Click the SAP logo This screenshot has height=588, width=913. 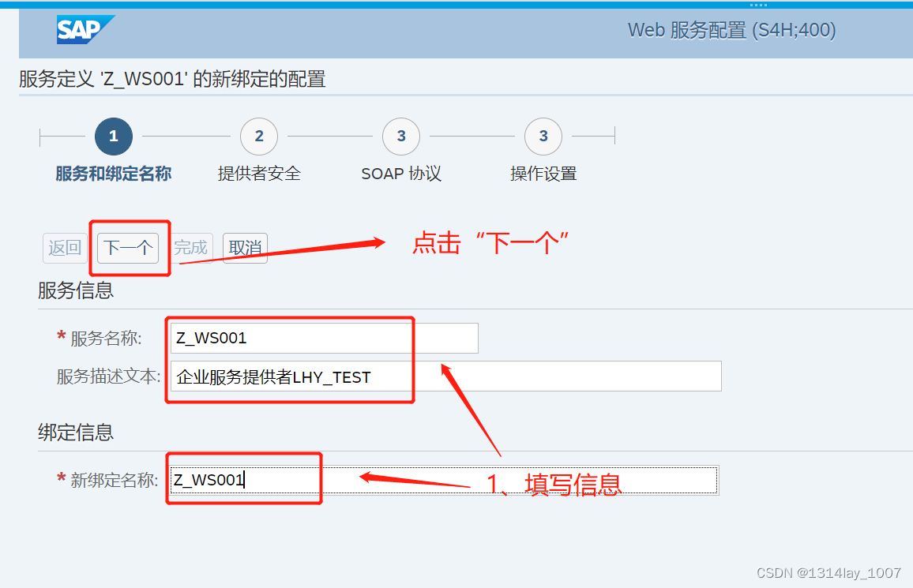(x=85, y=30)
